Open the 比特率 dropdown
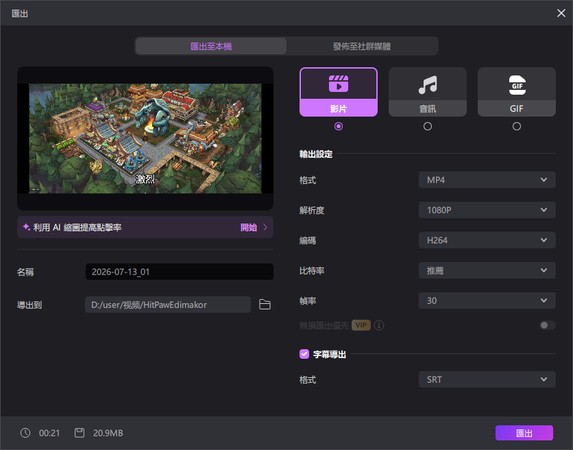Viewport: 573px width, 450px height. tap(487, 271)
